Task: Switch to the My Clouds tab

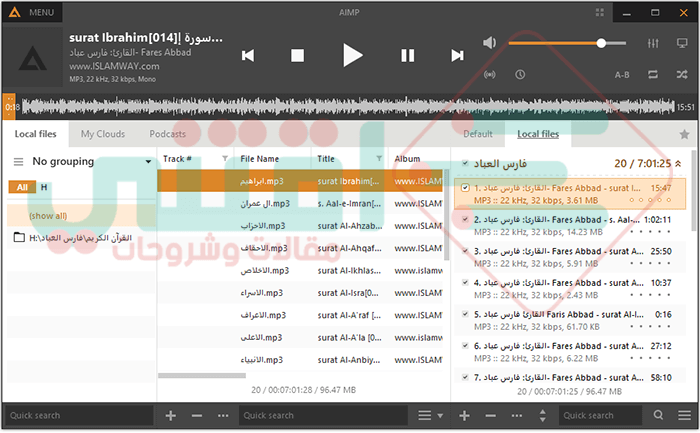Action: point(103,134)
